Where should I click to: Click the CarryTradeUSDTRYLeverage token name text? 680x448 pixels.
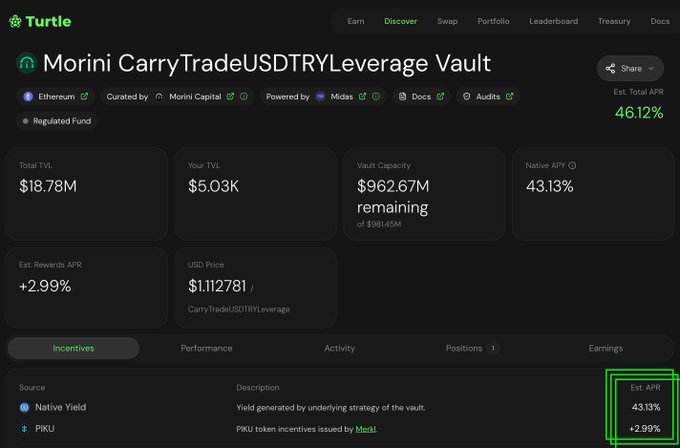(239, 310)
